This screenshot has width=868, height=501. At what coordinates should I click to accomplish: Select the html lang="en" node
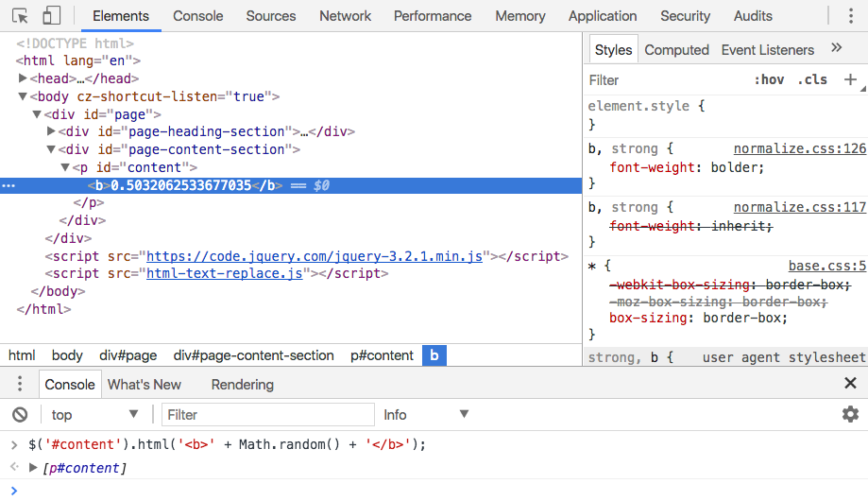click(x=78, y=60)
